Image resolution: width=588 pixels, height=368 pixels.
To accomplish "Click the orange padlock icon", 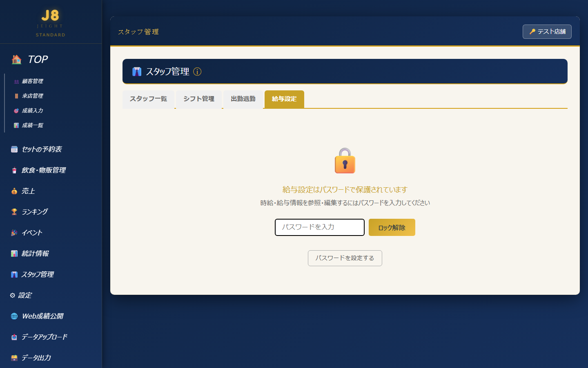I will pyautogui.click(x=345, y=161).
